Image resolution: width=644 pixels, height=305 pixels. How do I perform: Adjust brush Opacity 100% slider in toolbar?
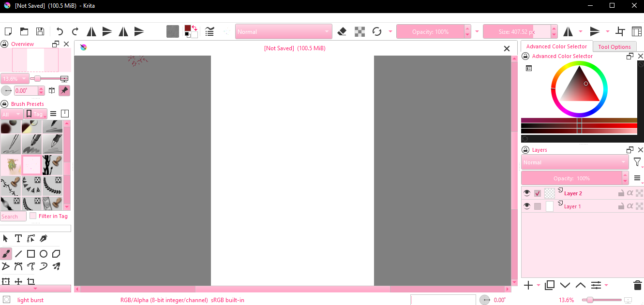[430, 31]
